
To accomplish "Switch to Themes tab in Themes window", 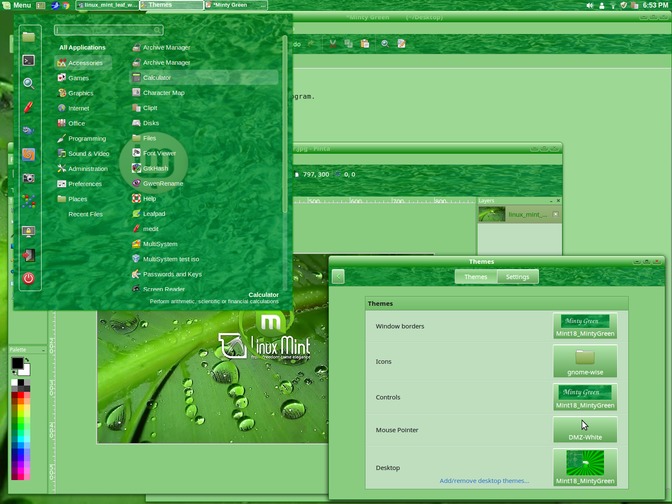I will click(476, 277).
